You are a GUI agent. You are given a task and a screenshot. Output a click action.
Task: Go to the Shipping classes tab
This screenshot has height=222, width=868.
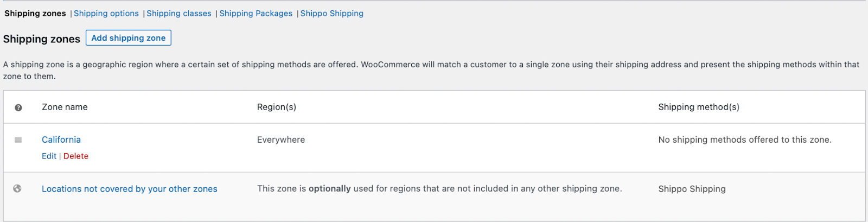179,14
